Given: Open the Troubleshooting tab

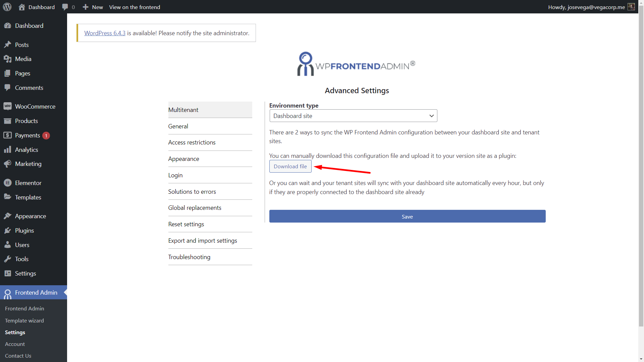Looking at the screenshot, I should point(210,257).
